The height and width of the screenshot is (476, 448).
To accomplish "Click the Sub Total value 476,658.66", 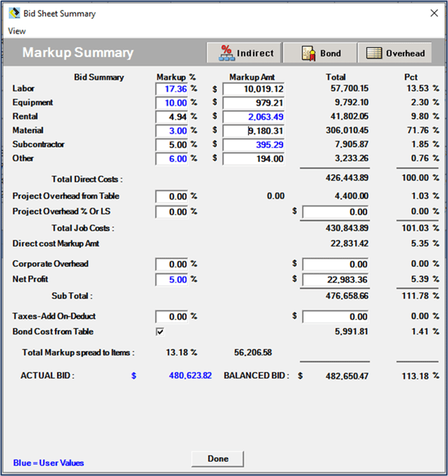I will 347,296.
